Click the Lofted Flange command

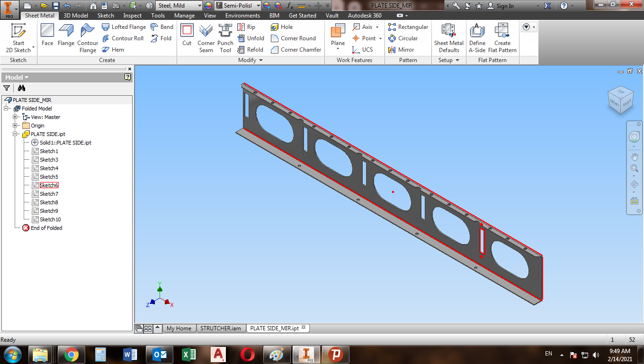(124, 27)
